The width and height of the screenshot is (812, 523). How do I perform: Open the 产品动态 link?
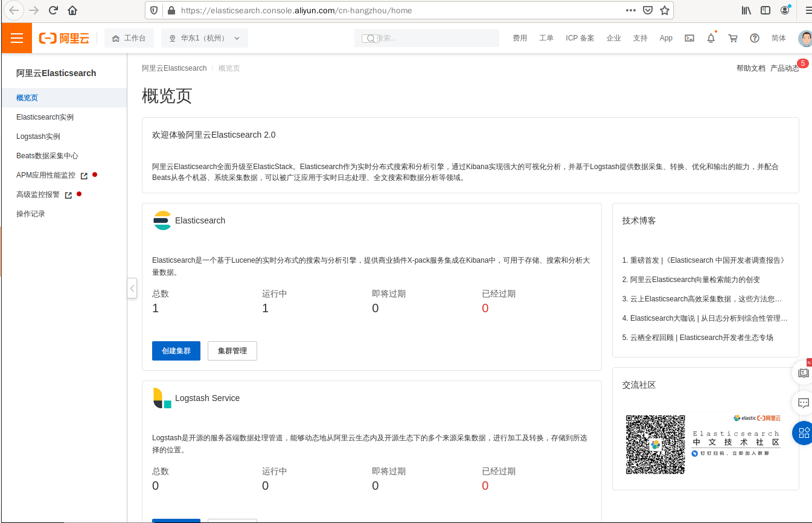click(x=785, y=68)
